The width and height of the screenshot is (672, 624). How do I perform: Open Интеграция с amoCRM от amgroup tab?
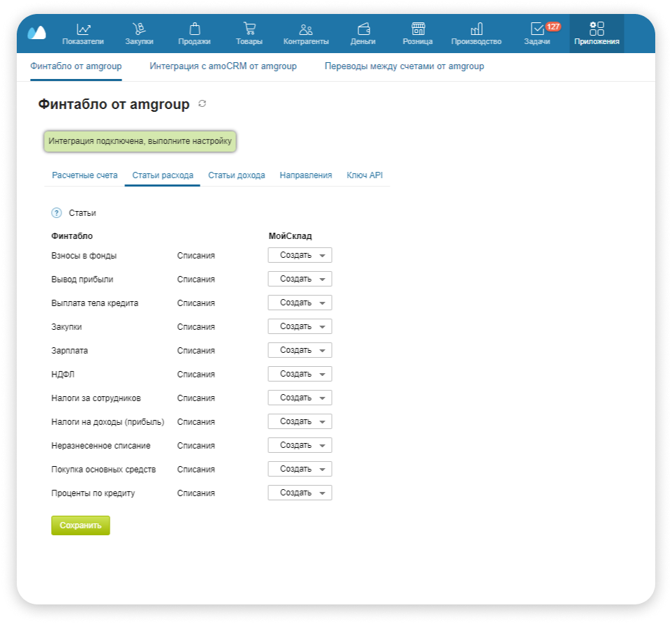tap(223, 66)
